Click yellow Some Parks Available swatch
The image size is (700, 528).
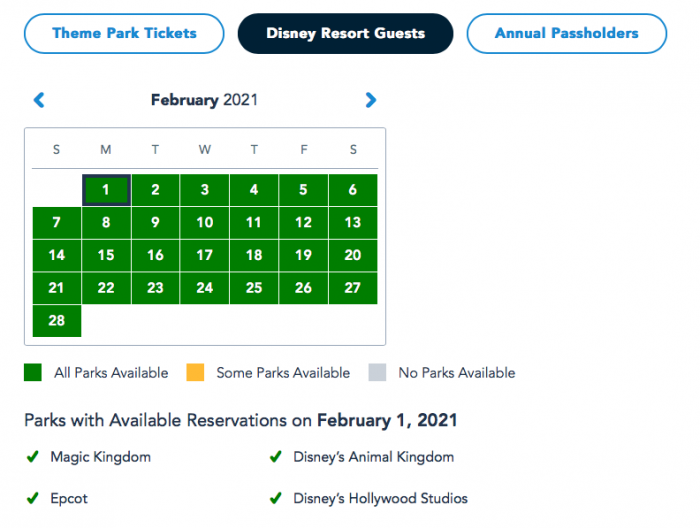pyautogui.click(x=195, y=373)
